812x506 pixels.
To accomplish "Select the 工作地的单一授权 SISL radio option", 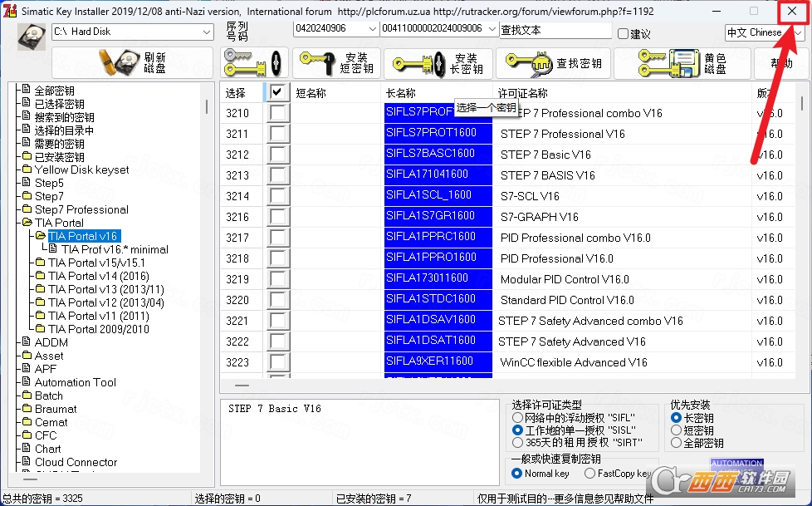I will click(517, 430).
